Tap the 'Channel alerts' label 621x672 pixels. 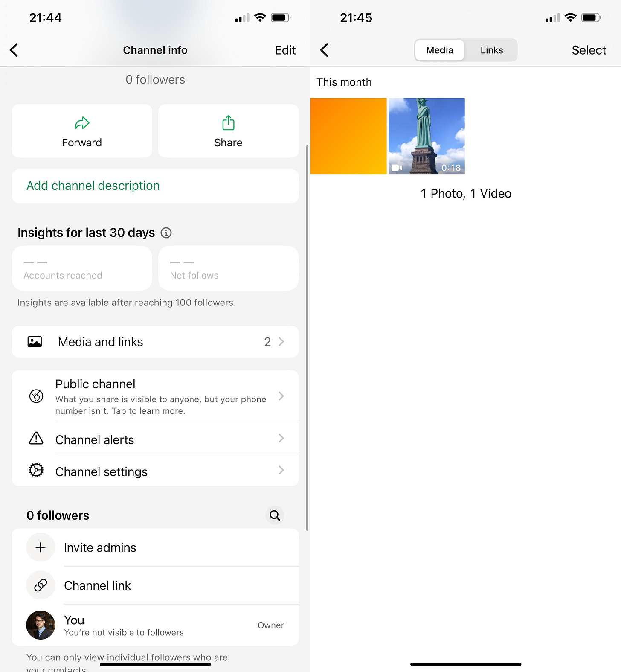pyautogui.click(x=95, y=440)
